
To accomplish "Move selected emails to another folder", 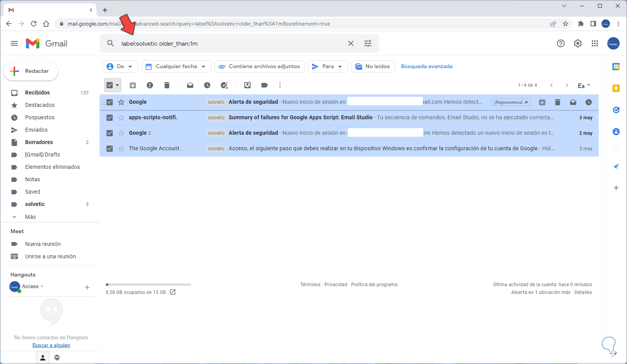I will coord(247,85).
